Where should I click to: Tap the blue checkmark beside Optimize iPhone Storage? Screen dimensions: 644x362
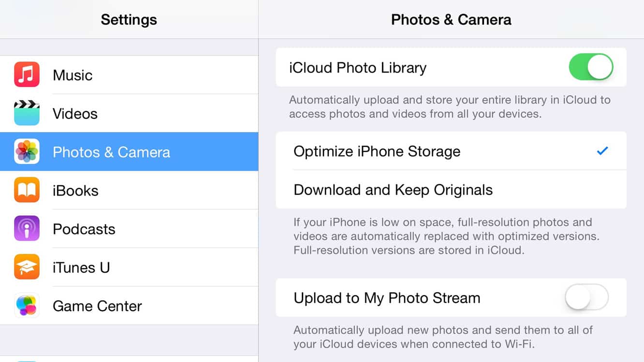(x=602, y=151)
